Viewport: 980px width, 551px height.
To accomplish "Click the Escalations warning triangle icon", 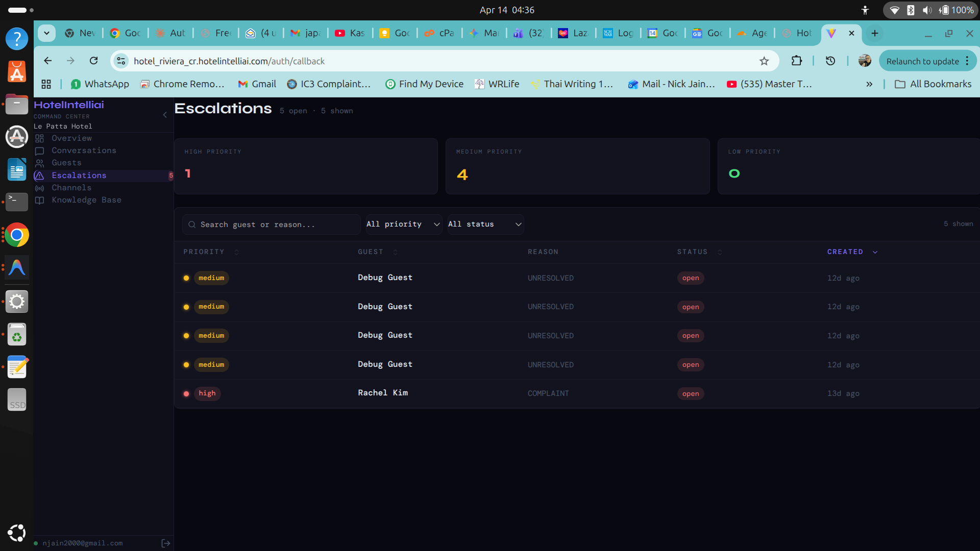I will (x=39, y=176).
